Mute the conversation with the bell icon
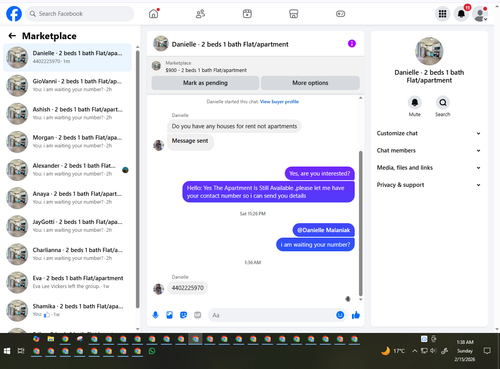Screen dimensions: 500x369 415,102
